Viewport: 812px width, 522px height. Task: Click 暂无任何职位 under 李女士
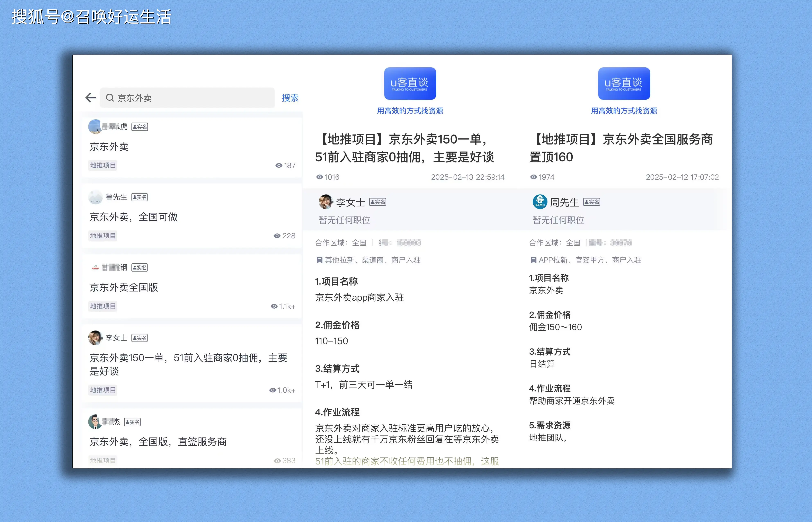(x=344, y=220)
